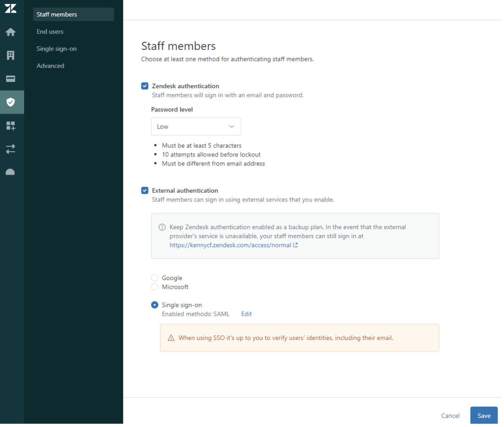The width and height of the screenshot is (504, 427).
Task: Uncheck the Zendesk authentication checkbox
Action: 145,86
